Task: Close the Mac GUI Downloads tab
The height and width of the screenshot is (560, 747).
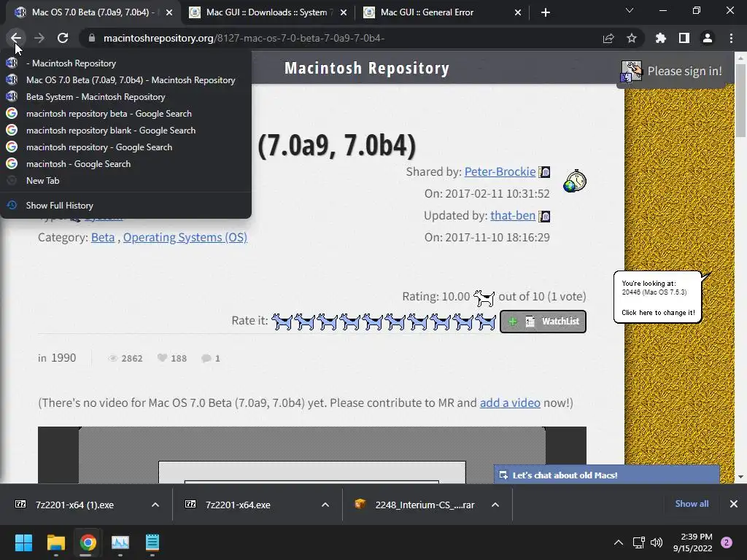Action: click(x=344, y=12)
